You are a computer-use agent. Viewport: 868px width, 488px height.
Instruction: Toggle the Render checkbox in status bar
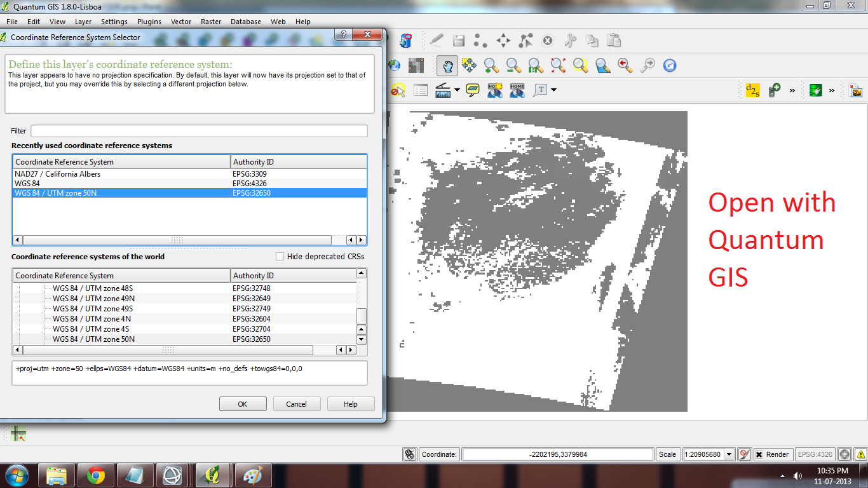[x=759, y=454]
